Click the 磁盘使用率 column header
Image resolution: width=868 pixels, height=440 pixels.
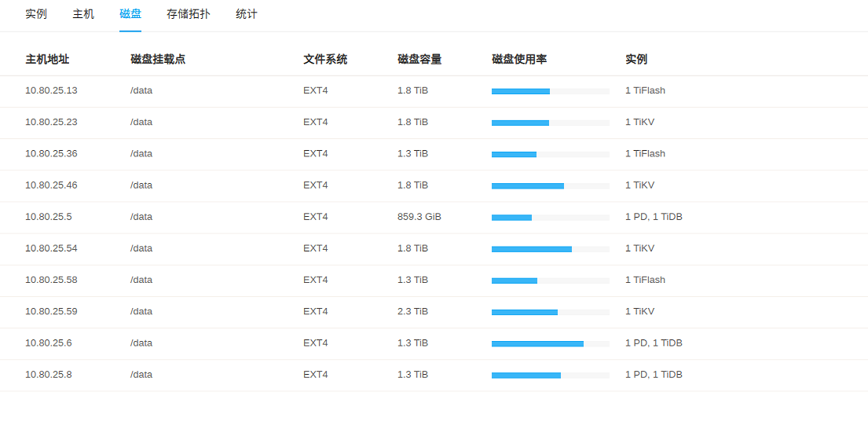pos(519,59)
